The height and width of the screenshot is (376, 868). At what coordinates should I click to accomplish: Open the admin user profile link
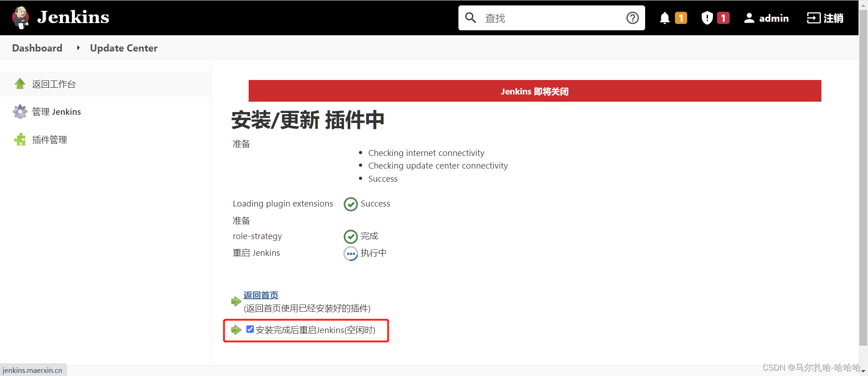(774, 18)
